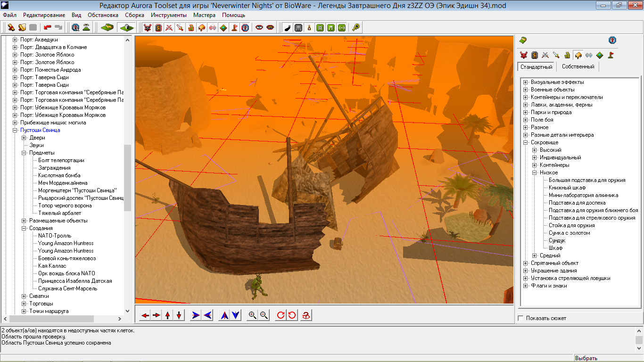The height and width of the screenshot is (362, 644).
Task: Click the red eye icon in the toolbar
Action: [x=259, y=28]
